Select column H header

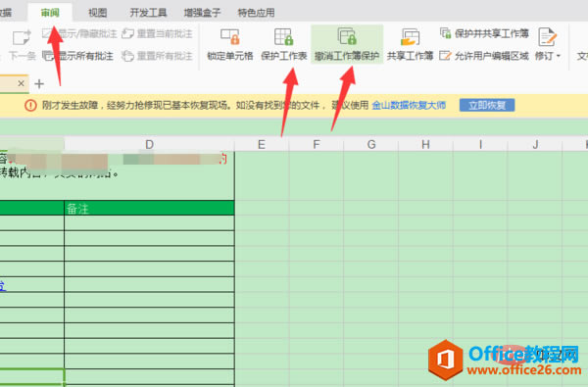coord(425,144)
